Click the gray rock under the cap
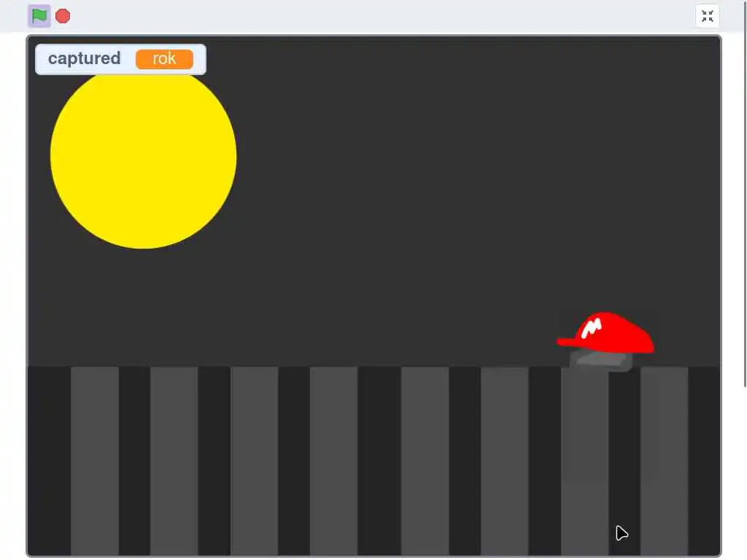The image size is (747, 560). pyautogui.click(x=601, y=361)
